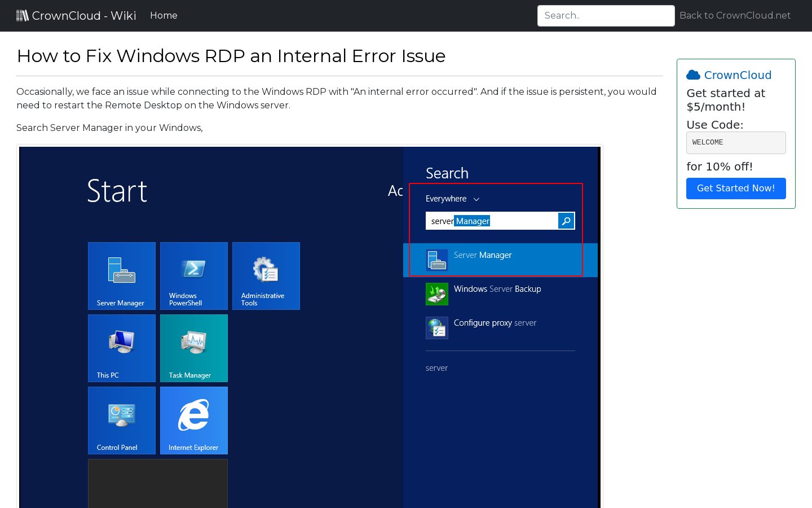Select Home in the top navigation
The image size is (812, 508).
164,15
